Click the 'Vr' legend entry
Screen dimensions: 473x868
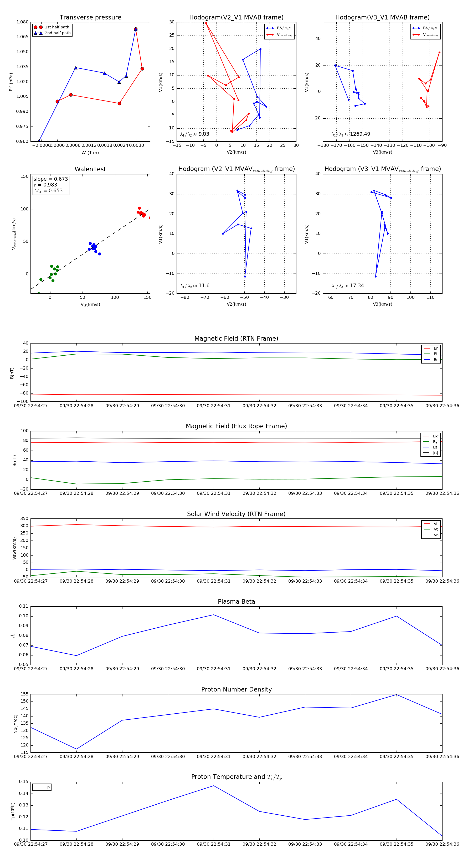point(431,524)
